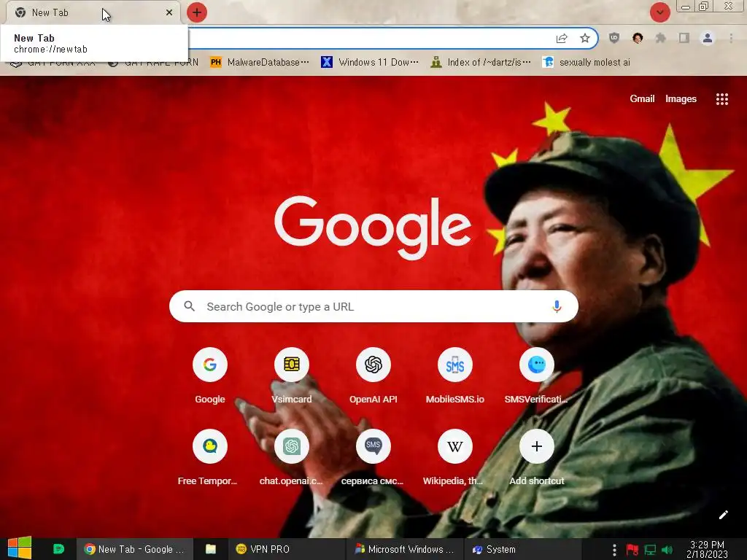Click the share this page icon
747x560 pixels.
tap(562, 39)
